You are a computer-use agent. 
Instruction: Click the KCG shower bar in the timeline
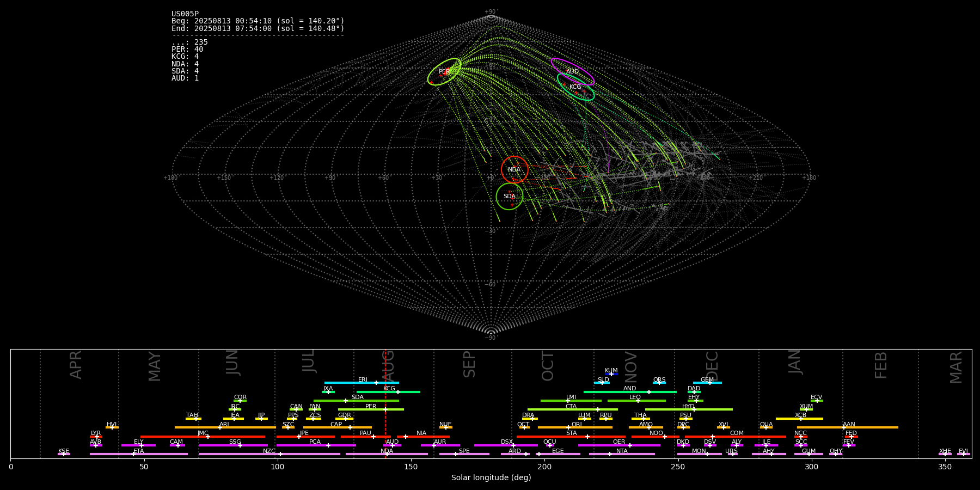point(388,392)
